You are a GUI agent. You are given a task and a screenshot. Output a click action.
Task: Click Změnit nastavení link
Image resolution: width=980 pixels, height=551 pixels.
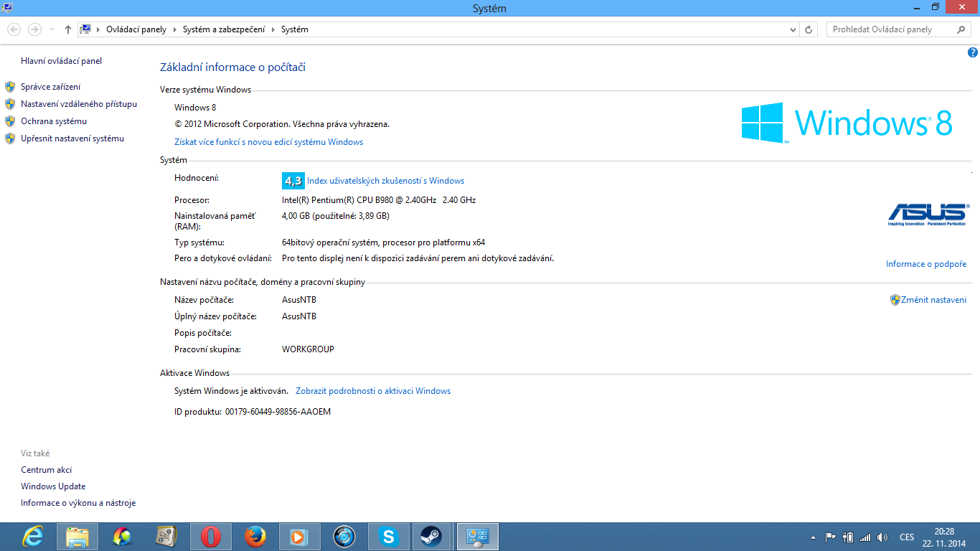coord(933,300)
